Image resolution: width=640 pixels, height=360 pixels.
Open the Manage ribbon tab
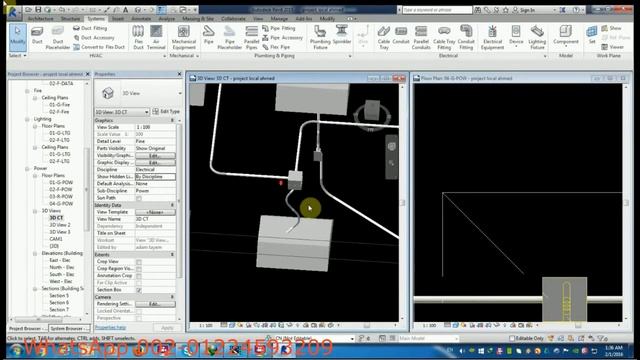279,19
